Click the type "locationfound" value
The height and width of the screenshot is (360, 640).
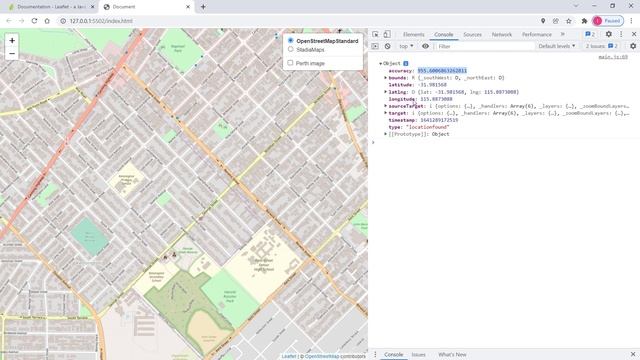(427, 127)
